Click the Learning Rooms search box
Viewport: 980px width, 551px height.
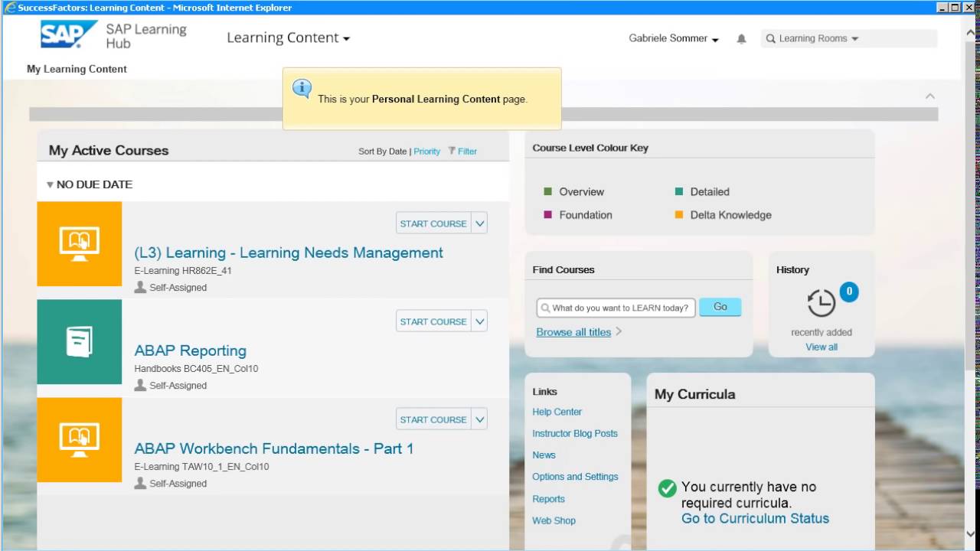pyautogui.click(x=849, y=38)
